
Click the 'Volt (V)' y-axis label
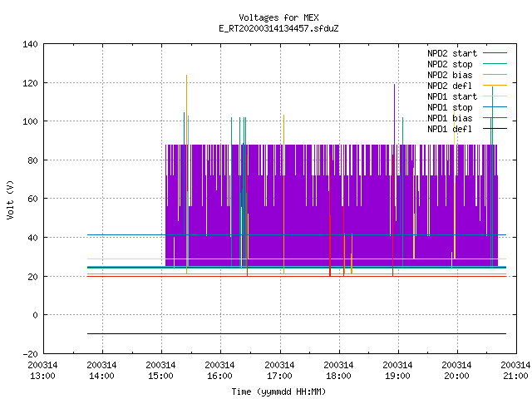(x=10, y=199)
